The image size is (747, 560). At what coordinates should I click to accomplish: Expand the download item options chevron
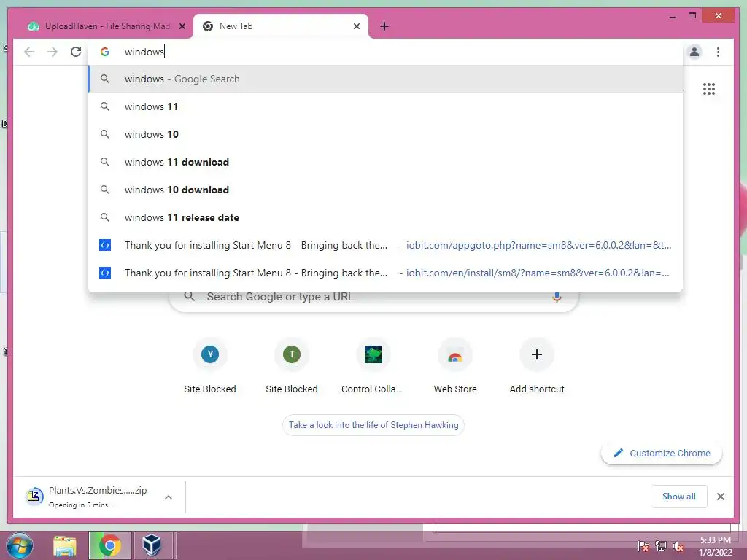click(169, 497)
